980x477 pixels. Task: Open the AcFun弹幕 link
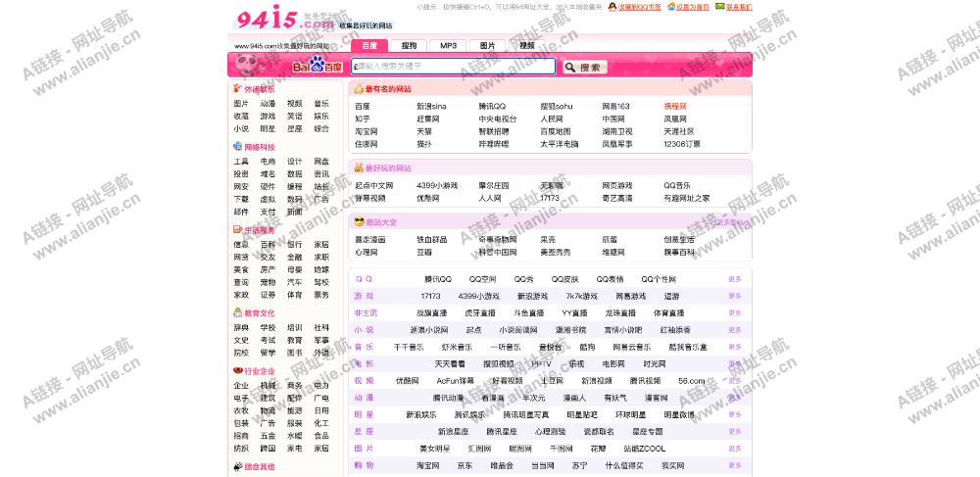455,381
